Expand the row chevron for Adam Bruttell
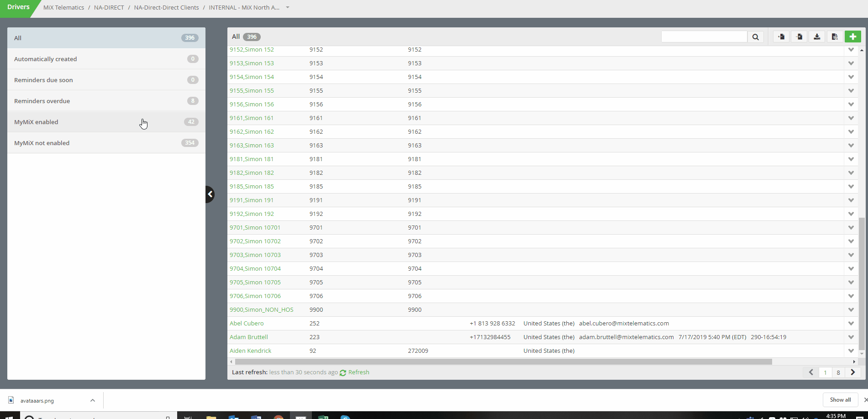The image size is (868, 419). coord(851,337)
